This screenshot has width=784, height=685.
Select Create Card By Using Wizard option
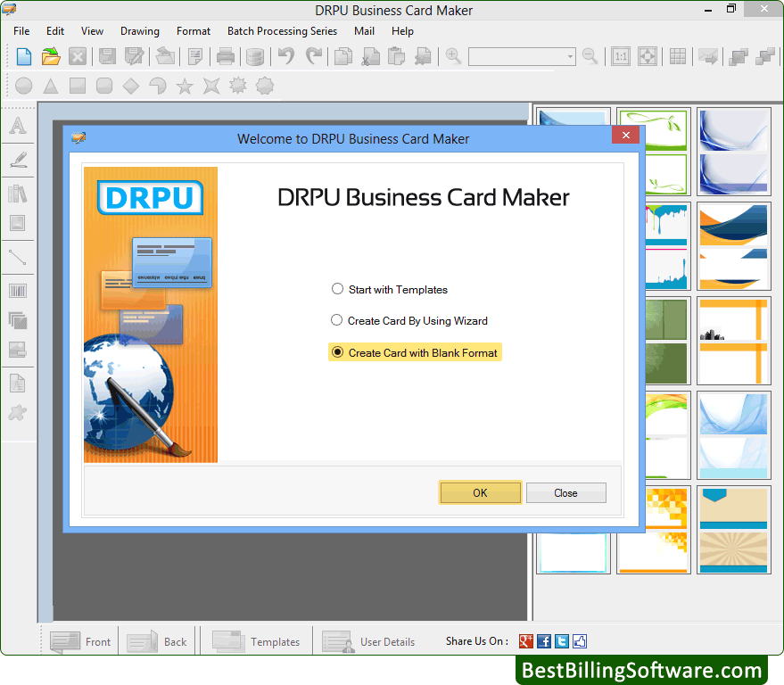(409, 320)
